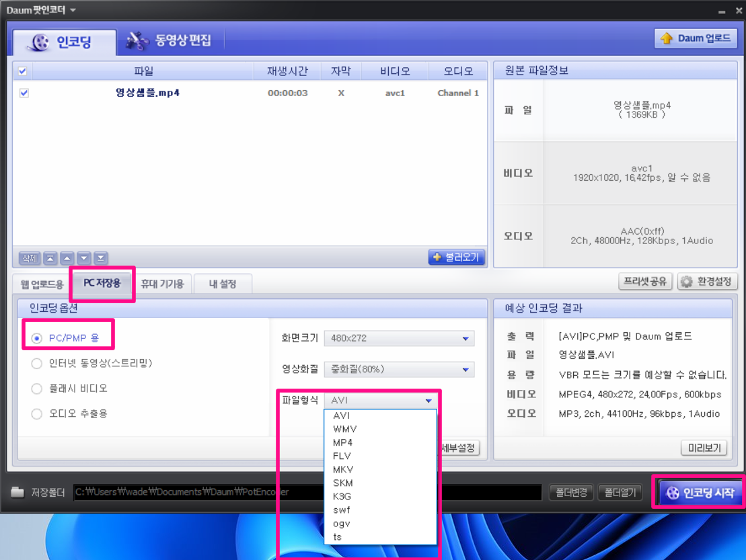Open the 화면크기 480x272 dropdown
The height and width of the screenshot is (560, 746).
(x=399, y=338)
